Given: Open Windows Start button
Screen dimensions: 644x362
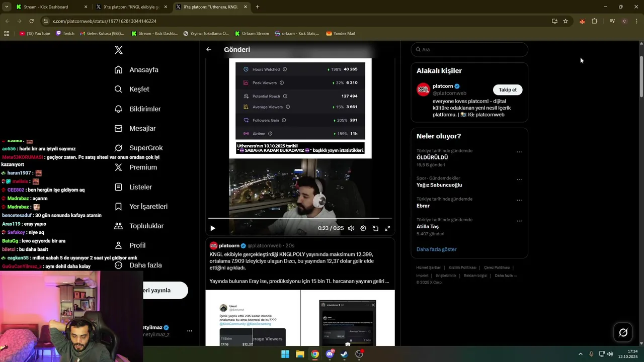Looking at the screenshot, I should tap(285, 354).
